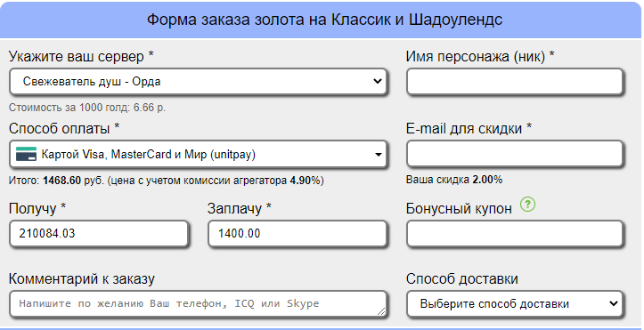This screenshot has width=644, height=330.
Task: Open the payment method dropdown Картой Visa
Action: 198,154
